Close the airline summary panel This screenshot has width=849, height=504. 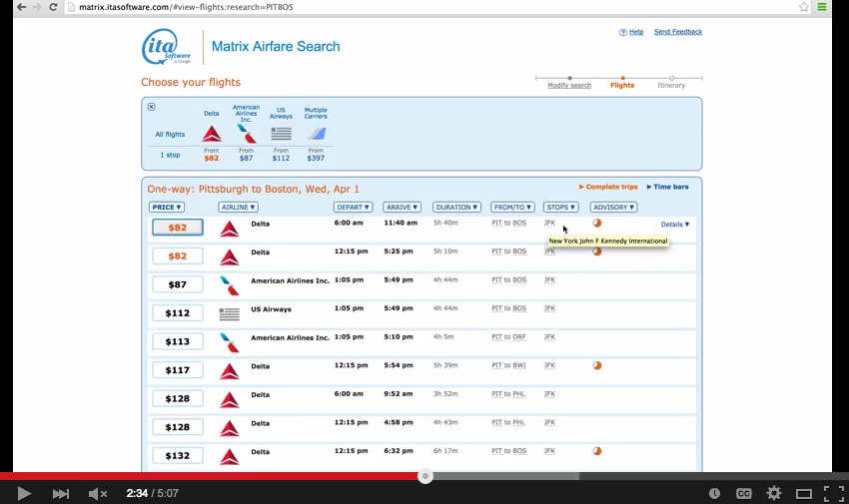[151, 107]
